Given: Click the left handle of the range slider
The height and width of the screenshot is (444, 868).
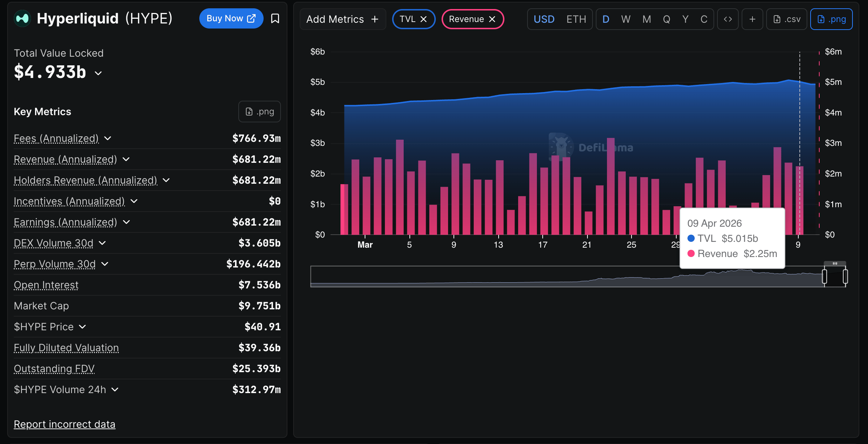Looking at the screenshot, I should click(824, 277).
